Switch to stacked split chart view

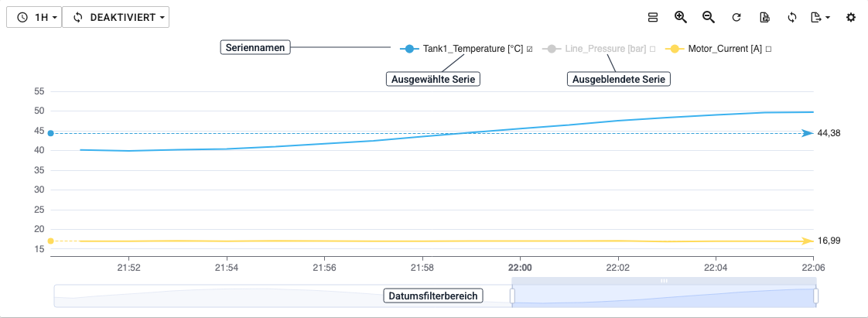point(653,17)
